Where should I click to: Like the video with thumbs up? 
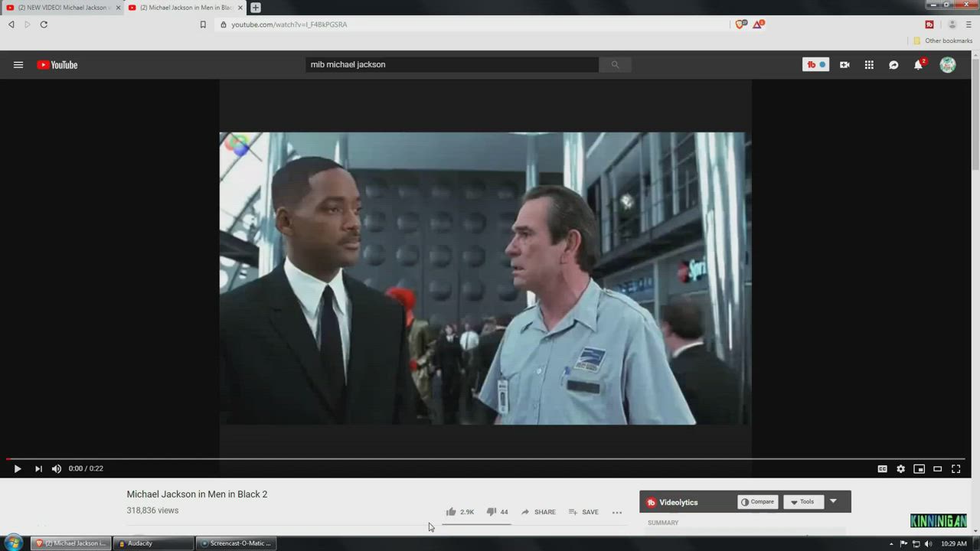(x=452, y=512)
